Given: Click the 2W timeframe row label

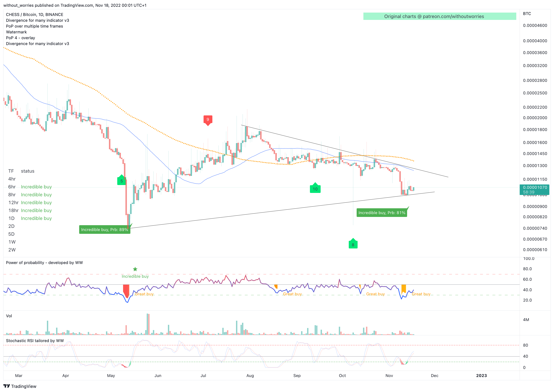Looking at the screenshot, I should click(x=12, y=250).
